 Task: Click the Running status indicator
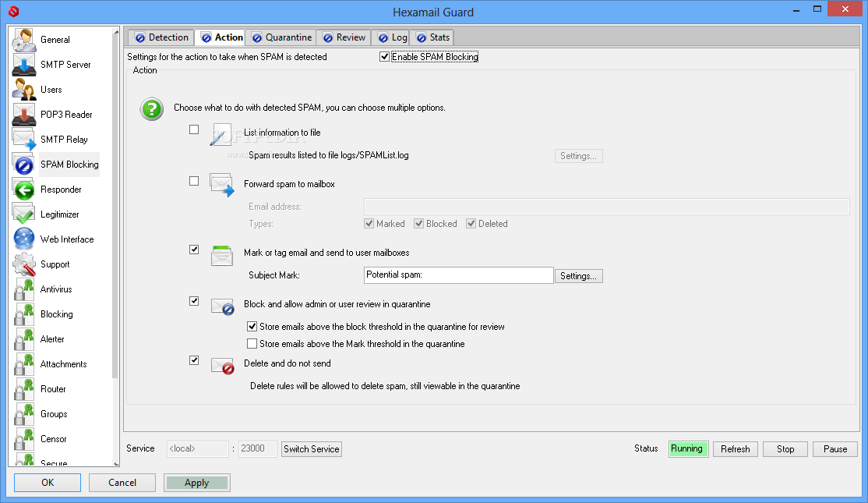click(688, 448)
